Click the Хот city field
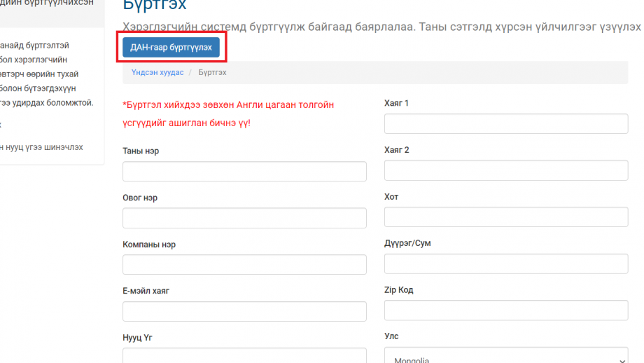The height and width of the screenshot is (363, 644). click(506, 217)
